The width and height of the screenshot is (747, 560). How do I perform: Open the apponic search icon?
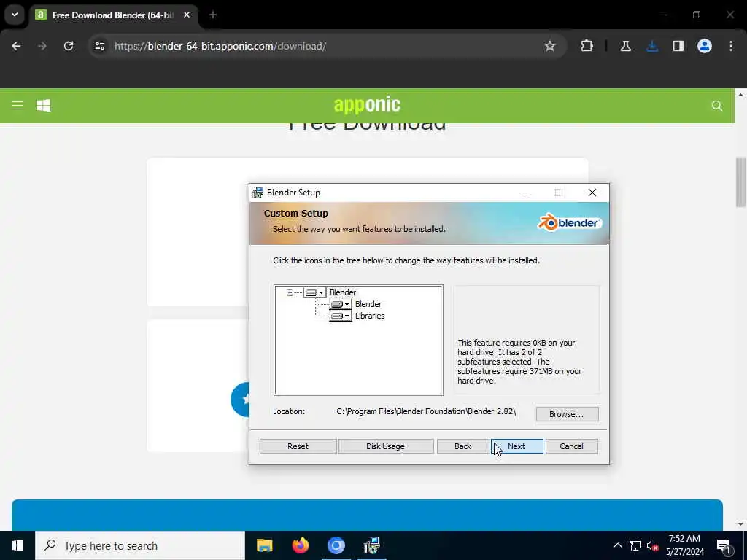point(716,106)
